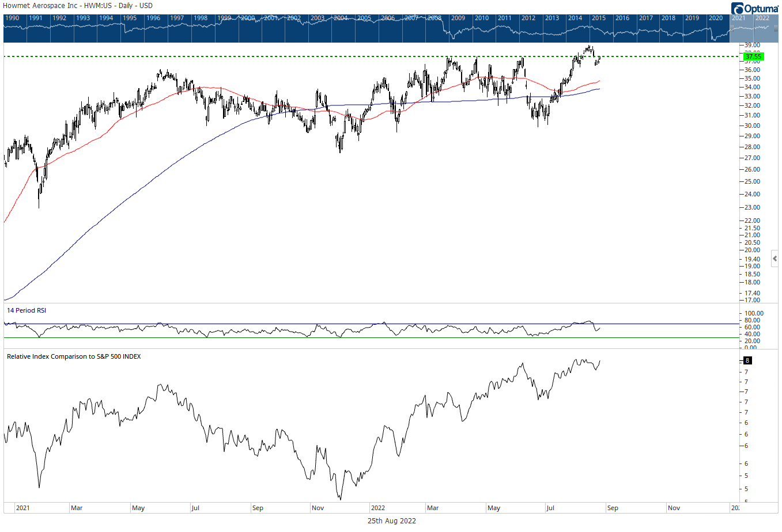This screenshot has height=532, width=782.
Task: Click the 21.50 price scale label
Action: pos(752,228)
